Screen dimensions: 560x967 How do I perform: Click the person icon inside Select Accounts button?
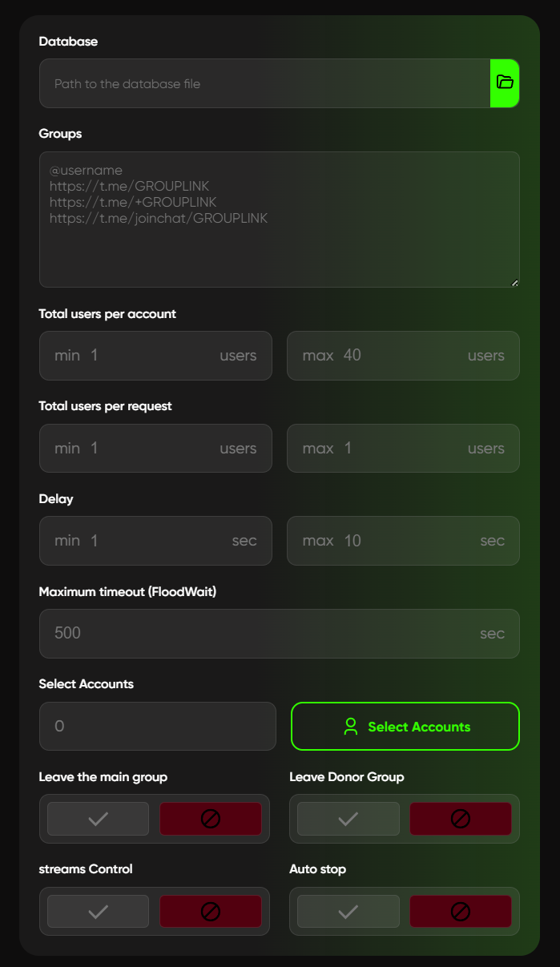(350, 727)
